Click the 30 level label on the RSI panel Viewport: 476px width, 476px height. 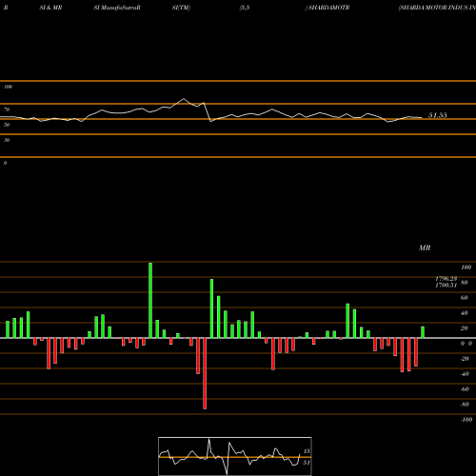(7, 140)
